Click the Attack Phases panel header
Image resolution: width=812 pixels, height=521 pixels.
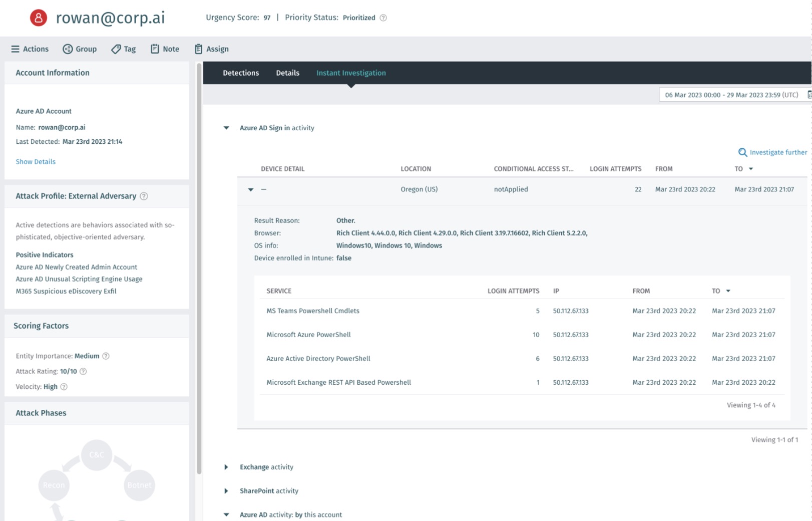point(97,413)
